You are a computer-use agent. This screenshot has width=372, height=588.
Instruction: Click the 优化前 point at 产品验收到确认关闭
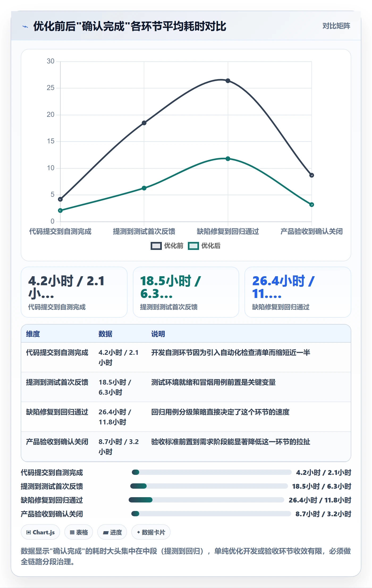click(312, 175)
